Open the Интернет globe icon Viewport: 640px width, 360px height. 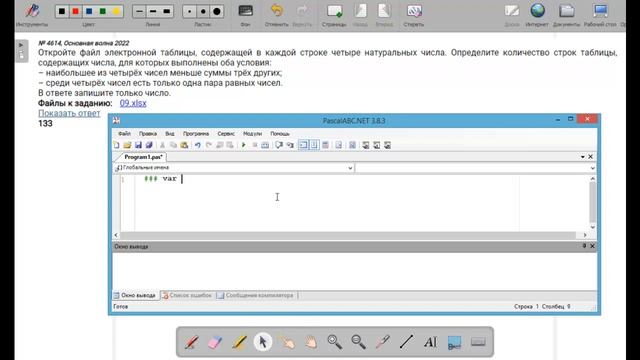coord(538,11)
